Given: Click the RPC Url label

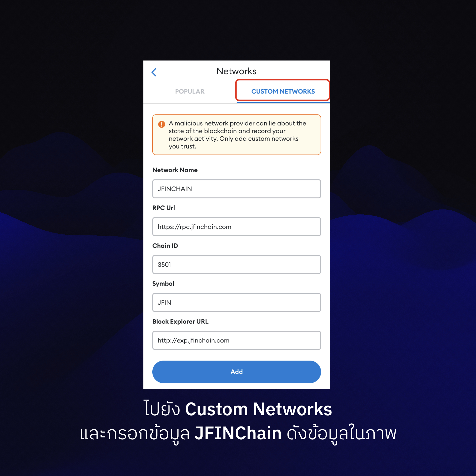Looking at the screenshot, I should (x=164, y=208).
